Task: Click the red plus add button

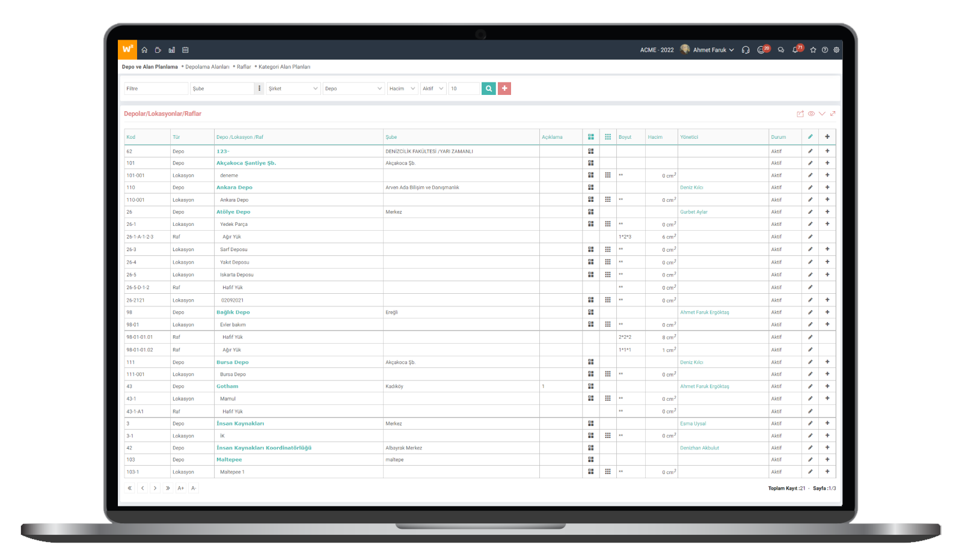Action: 504,88
